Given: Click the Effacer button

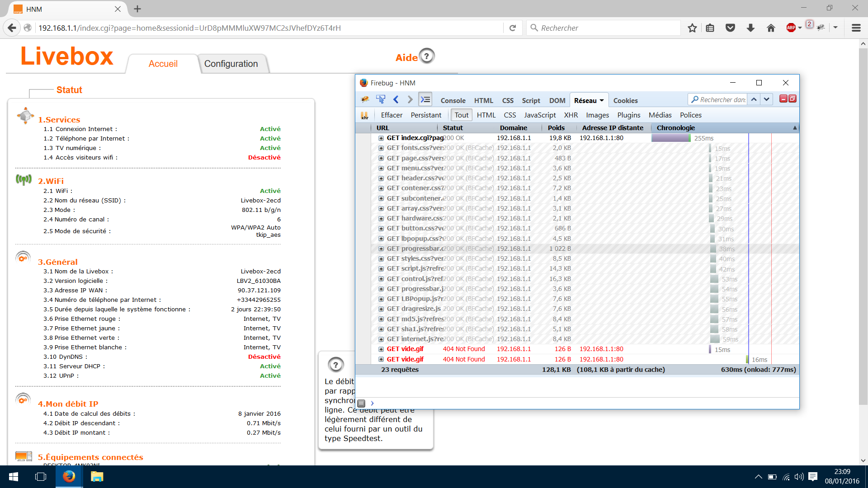Looking at the screenshot, I should 392,115.
